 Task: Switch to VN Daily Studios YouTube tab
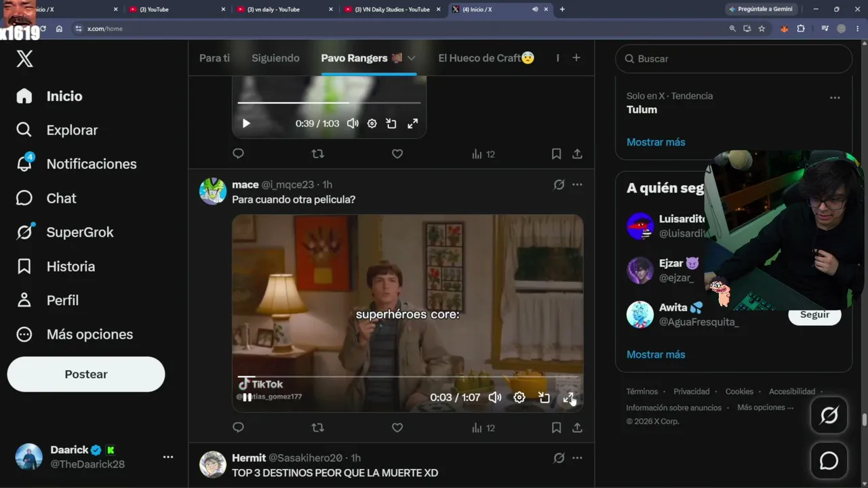point(393,9)
